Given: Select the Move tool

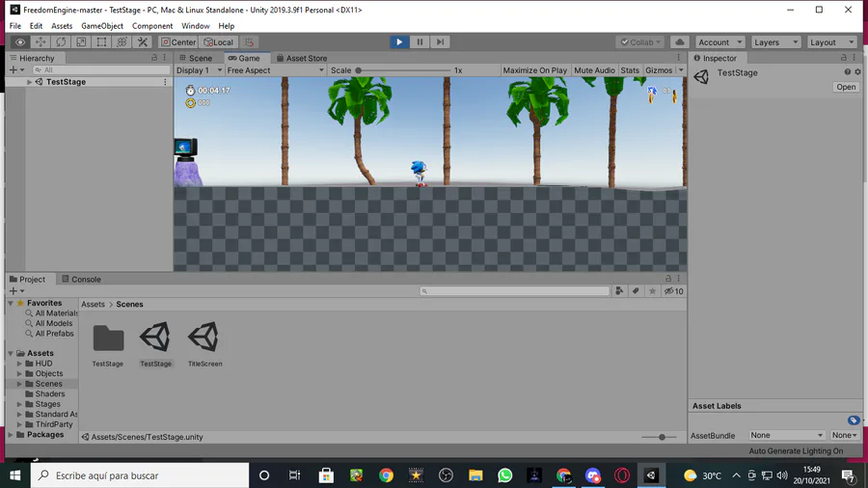Looking at the screenshot, I should click(41, 42).
